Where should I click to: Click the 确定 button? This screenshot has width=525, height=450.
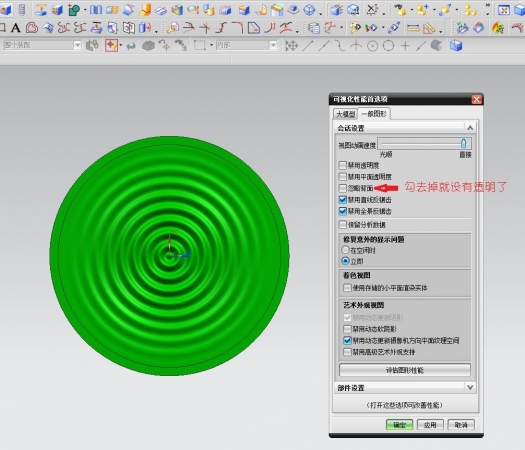pos(399,425)
